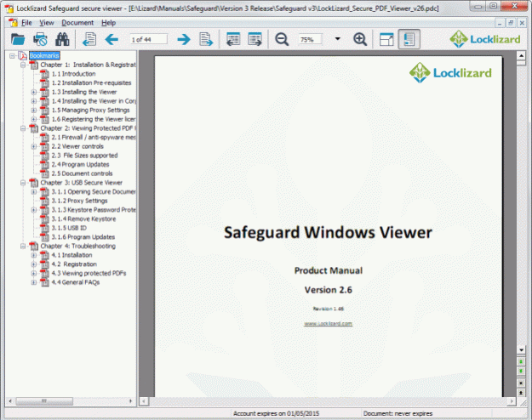
Task: Select 1.2 Installation Pre-requisites bookmark
Action: point(91,82)
